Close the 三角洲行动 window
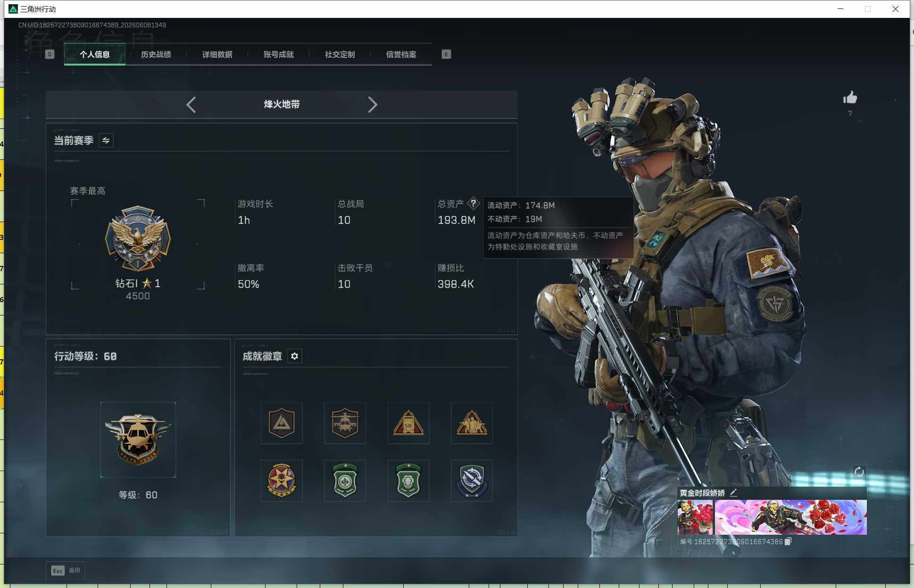Image resolution: width=914 pixels, height=588 pixels. [896, 9]
